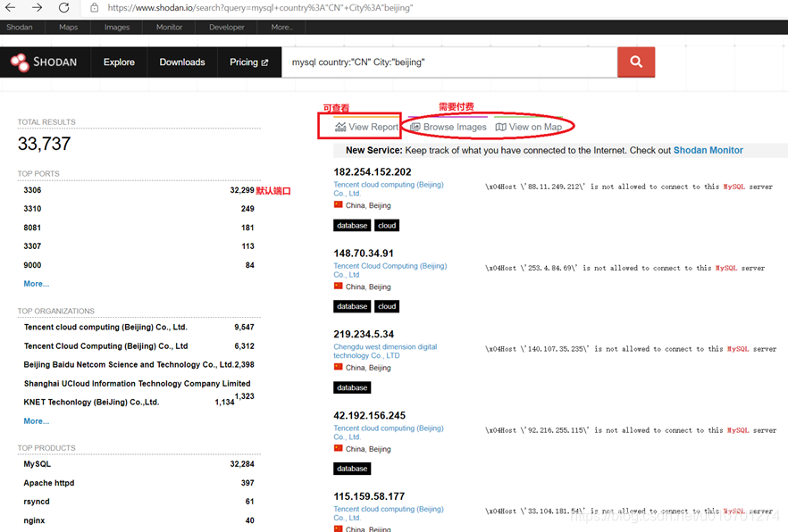Filter by port 9000
This screenshot has height=532, width=788.
pyautogui.click(x=32, y=265)
